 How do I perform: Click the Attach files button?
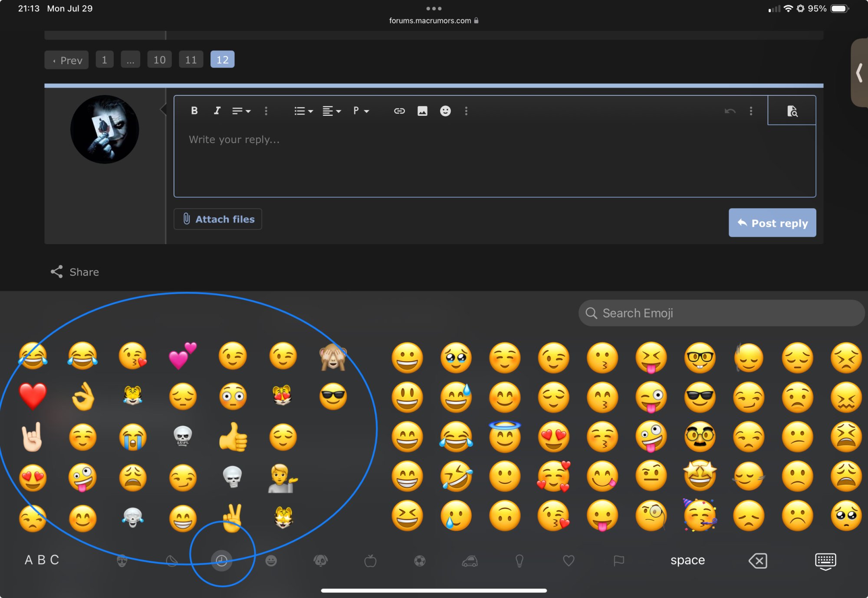(x=218, y=219)
